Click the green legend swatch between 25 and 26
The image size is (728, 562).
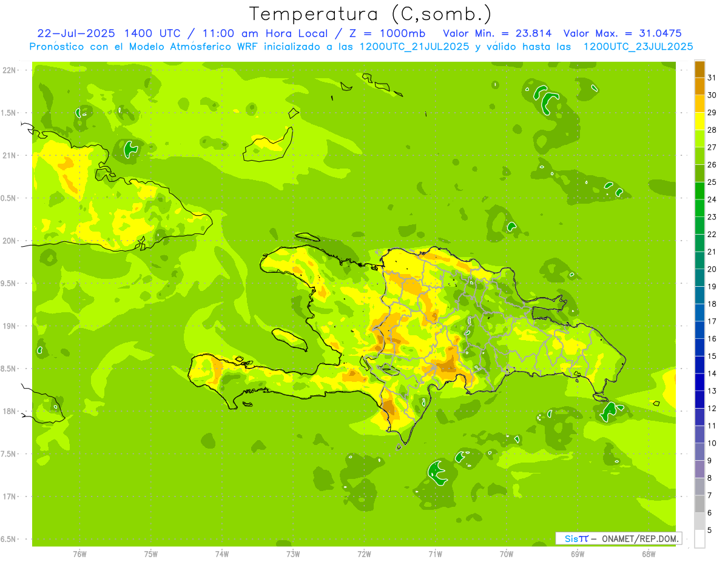click(699, 173)
